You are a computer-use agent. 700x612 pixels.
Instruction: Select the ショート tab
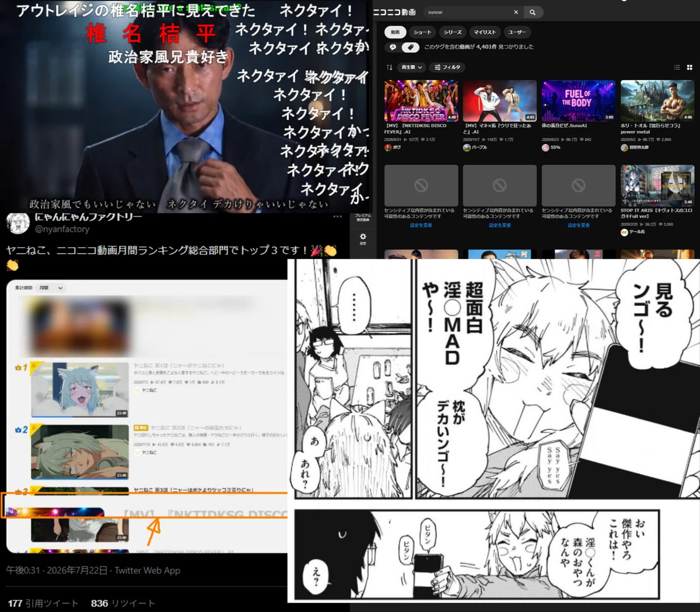pos(422,32)
